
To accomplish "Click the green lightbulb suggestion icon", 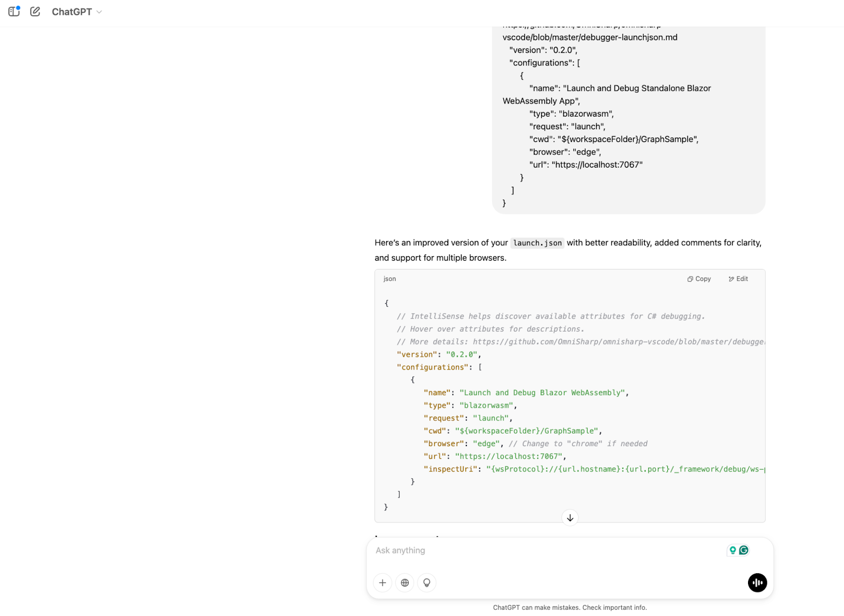I will [x=733, y=551].
